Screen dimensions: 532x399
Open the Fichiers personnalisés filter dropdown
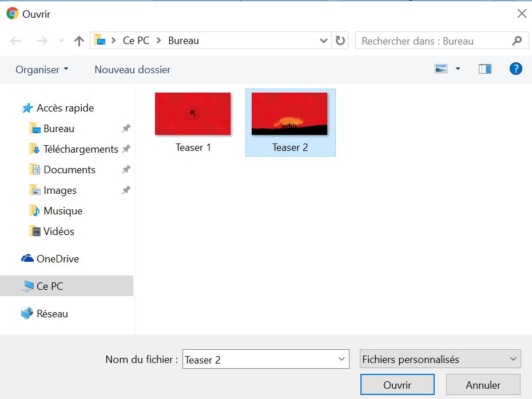pos(440,359)
